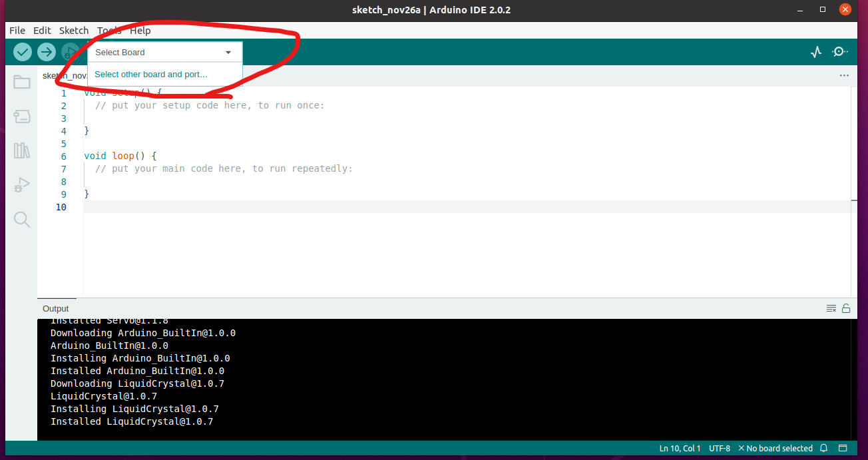Open the Sketchbook folder panel
868x460 pixels.
click(22, 82)
